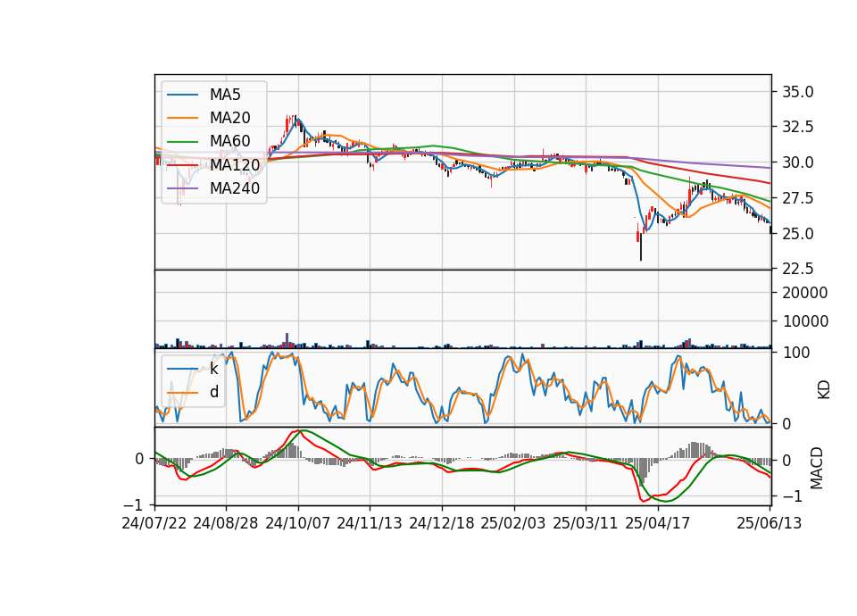Click the 25/04/17 date label

pyautogui.click(x=658, y=523)
